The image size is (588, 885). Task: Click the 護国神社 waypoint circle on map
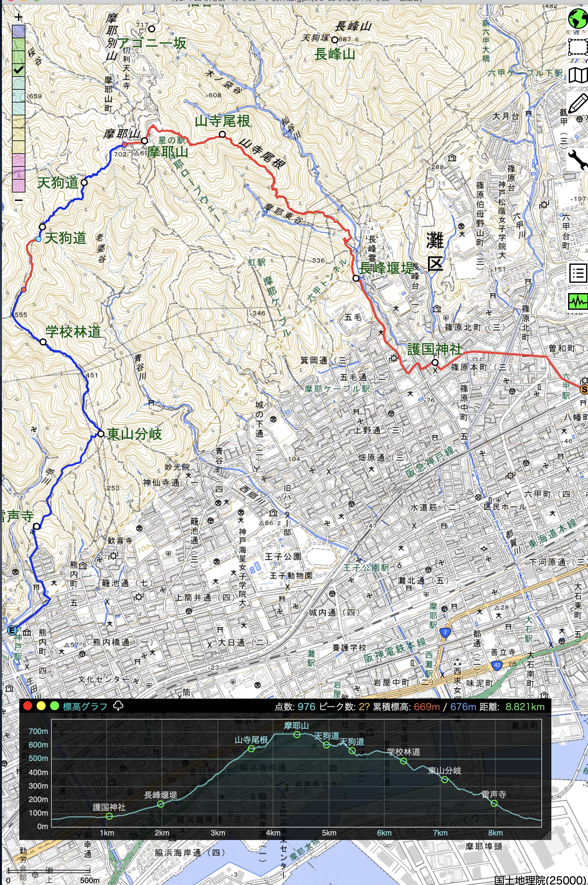pos(435,362)
